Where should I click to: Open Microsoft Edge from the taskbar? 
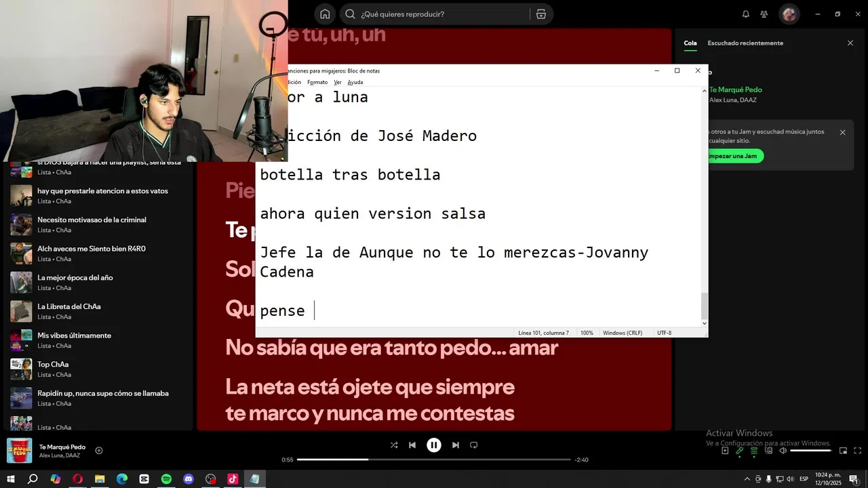[x=122, y=479]
